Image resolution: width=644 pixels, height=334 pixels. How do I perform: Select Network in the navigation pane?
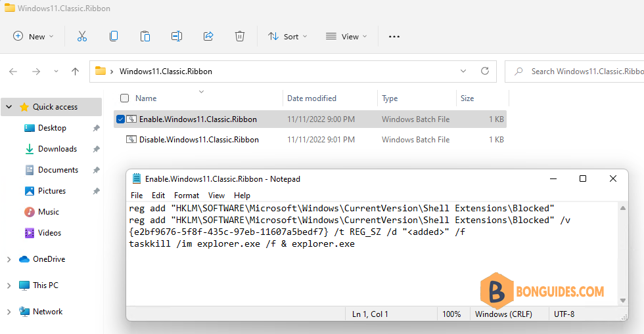point(47,312)
